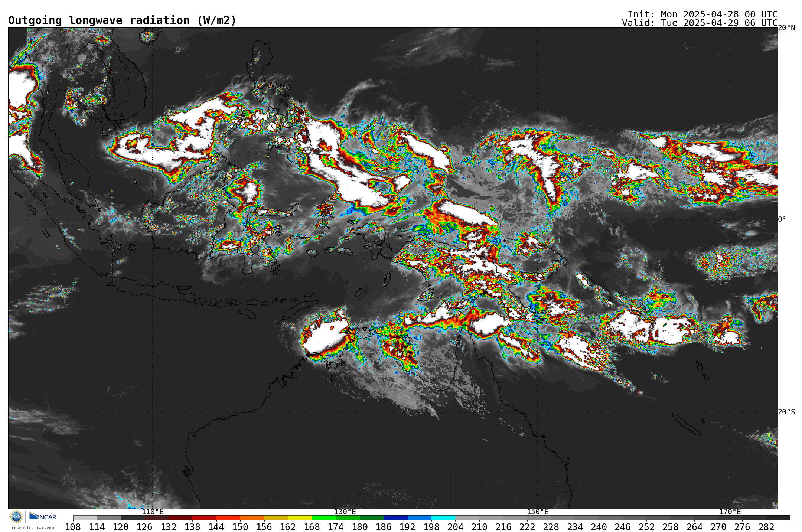Click the "Valid: Tue 2025-04-29 06 UTC" text

(700, 23)
